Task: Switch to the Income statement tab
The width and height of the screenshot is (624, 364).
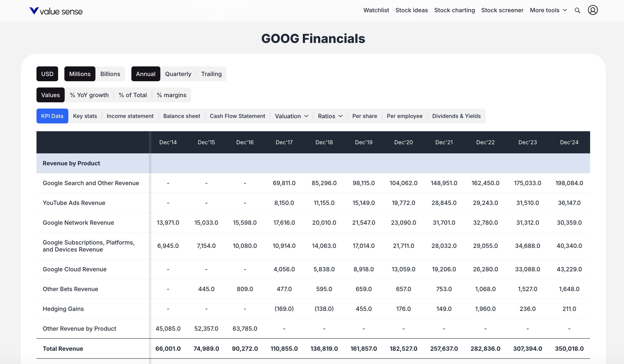Action: pyautogui.click(x=130, y=116)
